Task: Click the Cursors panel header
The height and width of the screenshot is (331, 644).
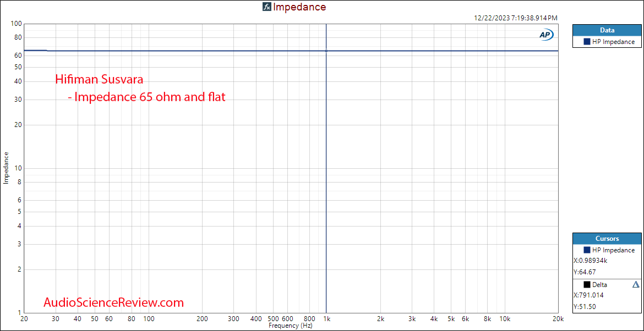Action: [x=607, y=238]
